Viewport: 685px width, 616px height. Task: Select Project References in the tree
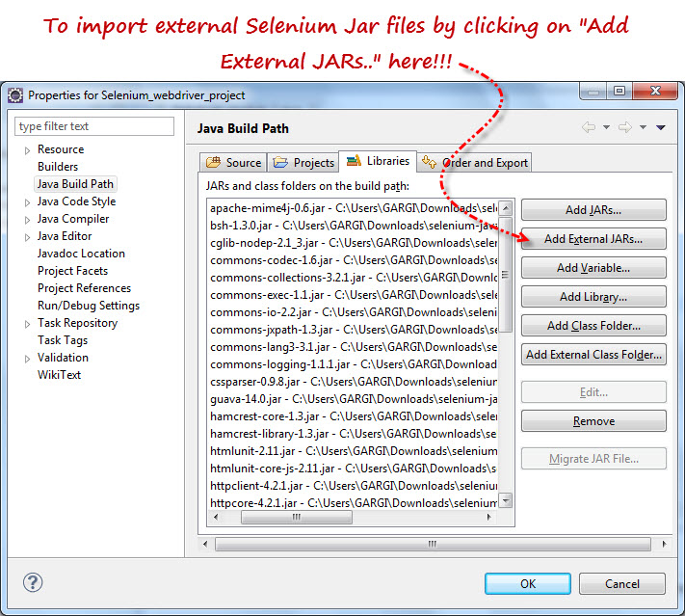pyautogui.click(x=85, y=288)
